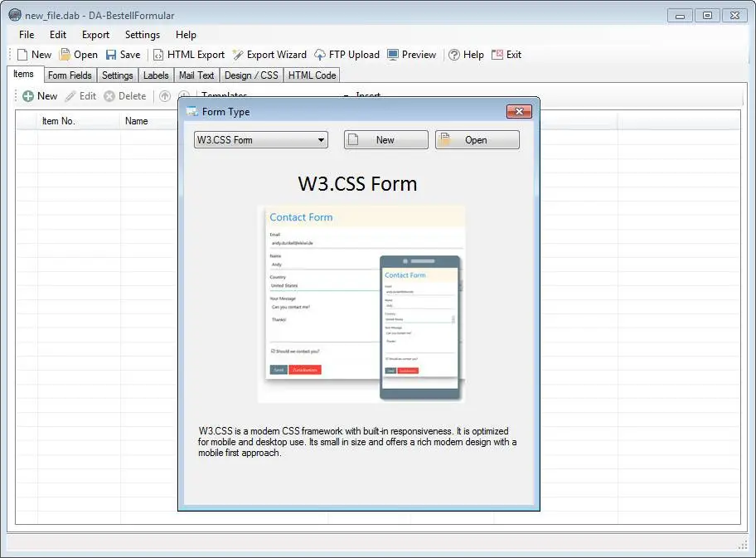Viewport: 756px width, 558px height.
Task: Switch to the Labels tab
Action: point(156,75)
